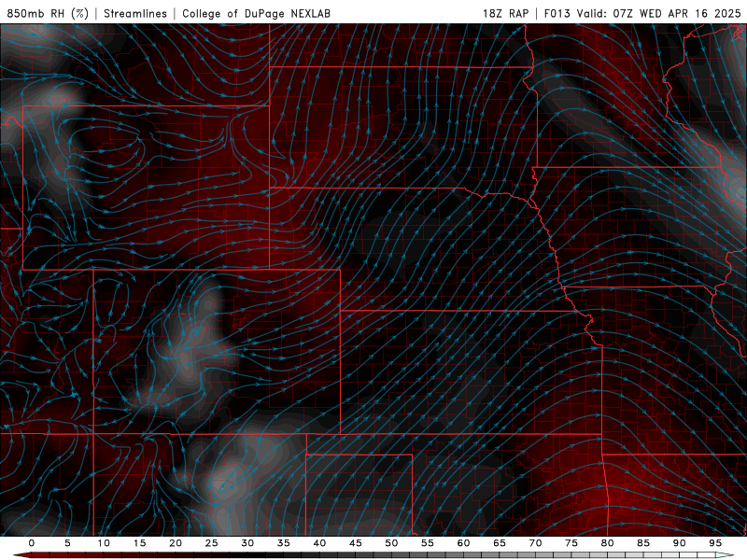The width and height of the screenshot is (747, 560).
Task: Click the 55 label on the color scale
Action: tap(428, 543)
